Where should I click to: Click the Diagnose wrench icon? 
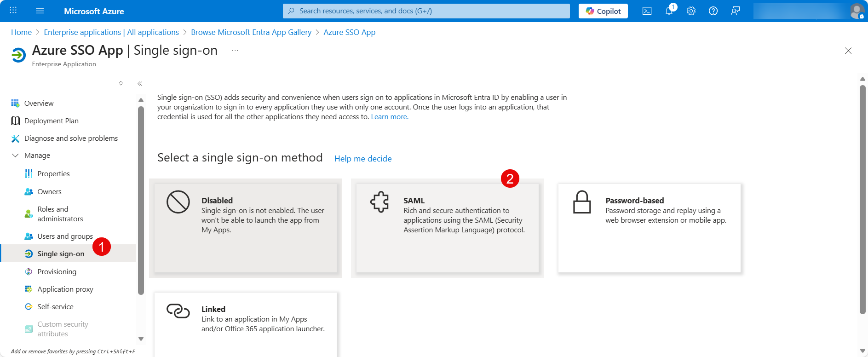point(15,138)
